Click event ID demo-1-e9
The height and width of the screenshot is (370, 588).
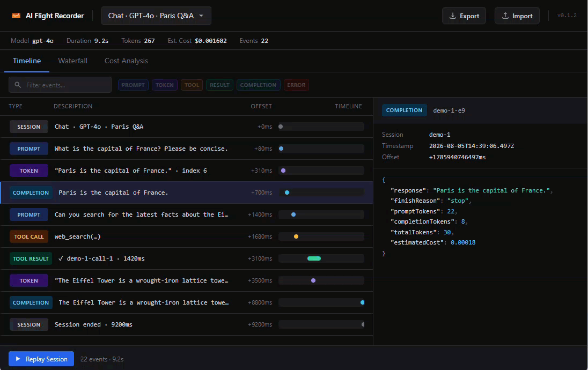point(449,110)
